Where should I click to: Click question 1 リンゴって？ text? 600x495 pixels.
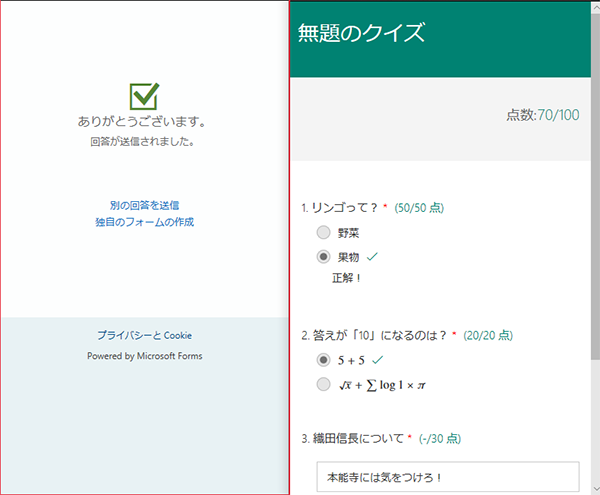(x=339, y=208)
